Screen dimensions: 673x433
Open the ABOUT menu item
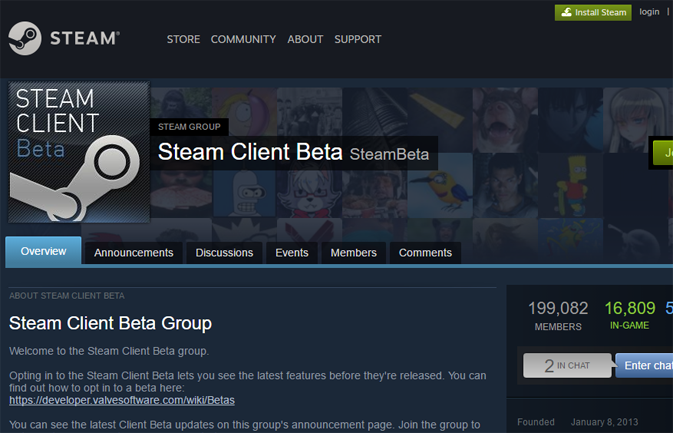coord(305,39)
